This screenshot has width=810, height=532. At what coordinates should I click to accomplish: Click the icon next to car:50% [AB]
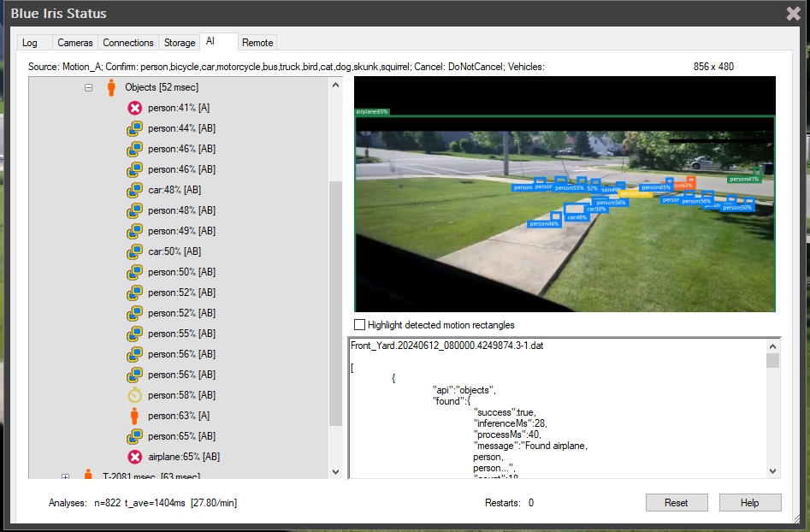[x=135, y=251]
